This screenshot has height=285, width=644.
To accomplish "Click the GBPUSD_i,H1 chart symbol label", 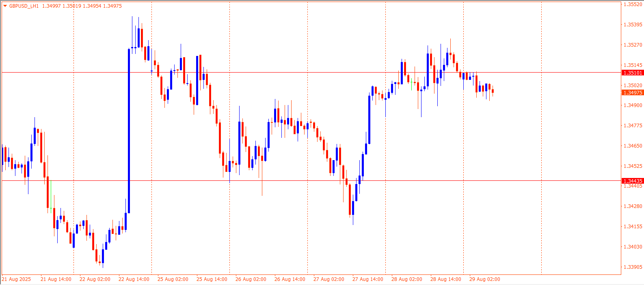I will [24, 6].
